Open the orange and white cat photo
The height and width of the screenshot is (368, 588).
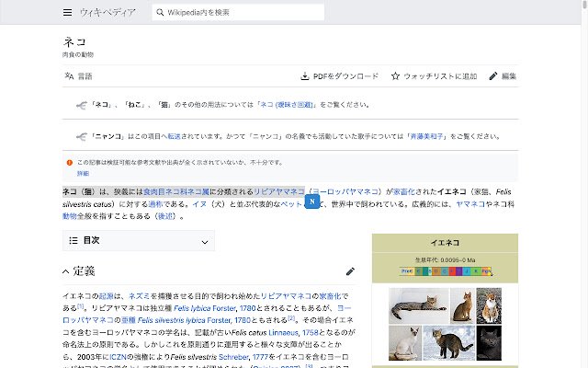point(489,305)
